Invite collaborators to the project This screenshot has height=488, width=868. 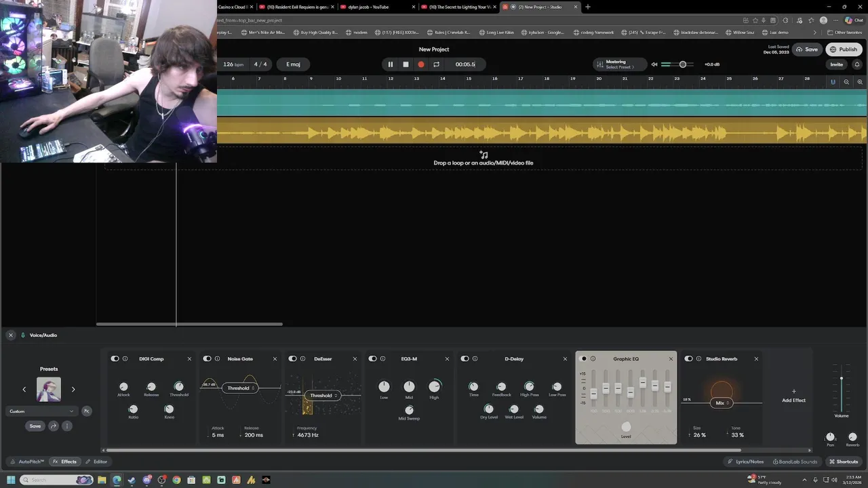(x=837, y=64)
